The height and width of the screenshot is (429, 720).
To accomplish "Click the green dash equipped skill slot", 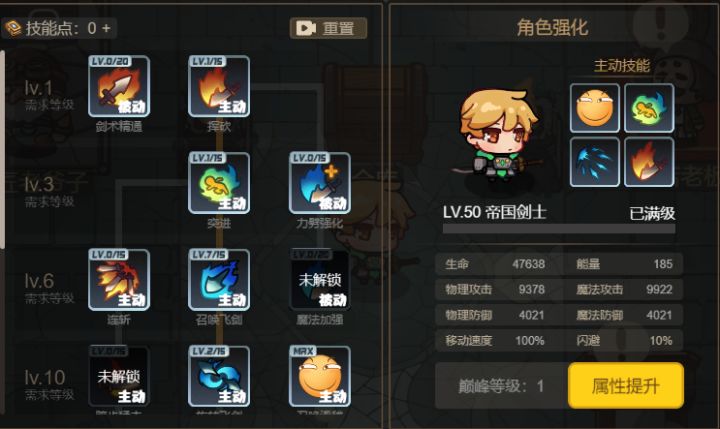I will [x=649, y=108].
